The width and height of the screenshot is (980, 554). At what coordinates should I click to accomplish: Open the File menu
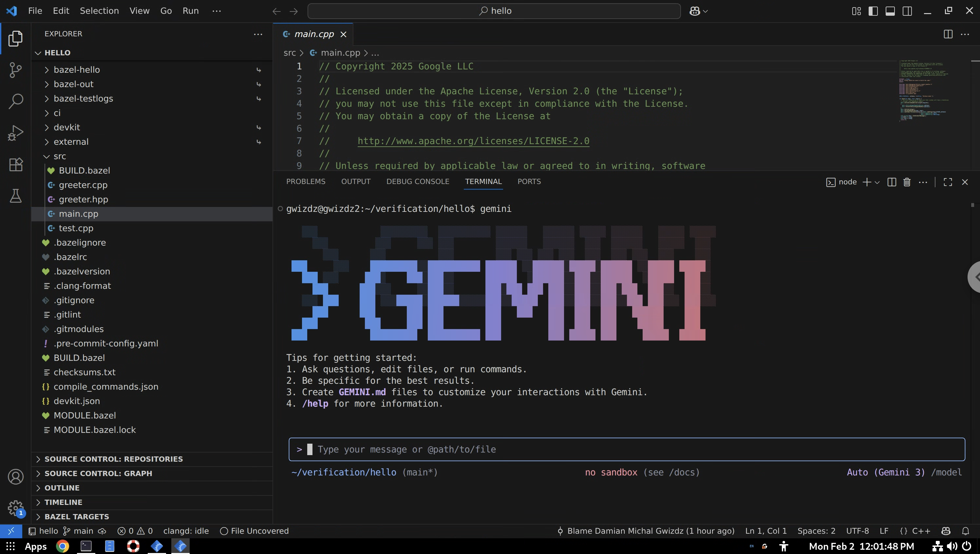coord(35,11)
